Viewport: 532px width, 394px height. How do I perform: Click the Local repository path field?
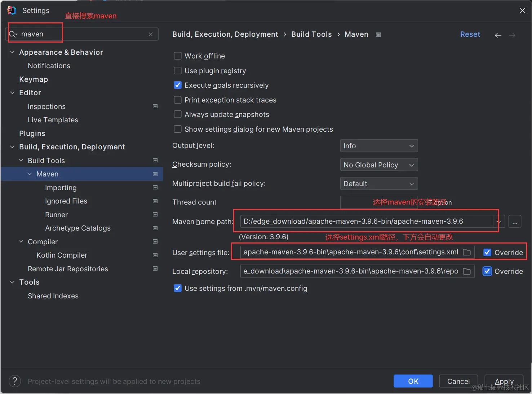click(x=357, y=271)
